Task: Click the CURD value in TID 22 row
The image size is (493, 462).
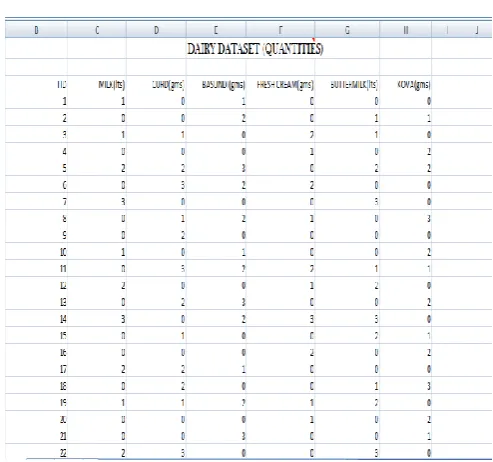Action: point(156,452)
